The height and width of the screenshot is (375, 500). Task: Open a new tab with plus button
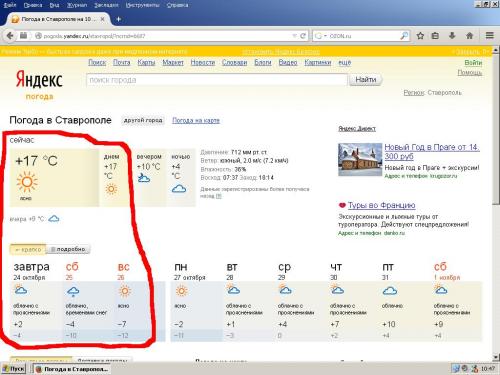click(x=118, y=19)
